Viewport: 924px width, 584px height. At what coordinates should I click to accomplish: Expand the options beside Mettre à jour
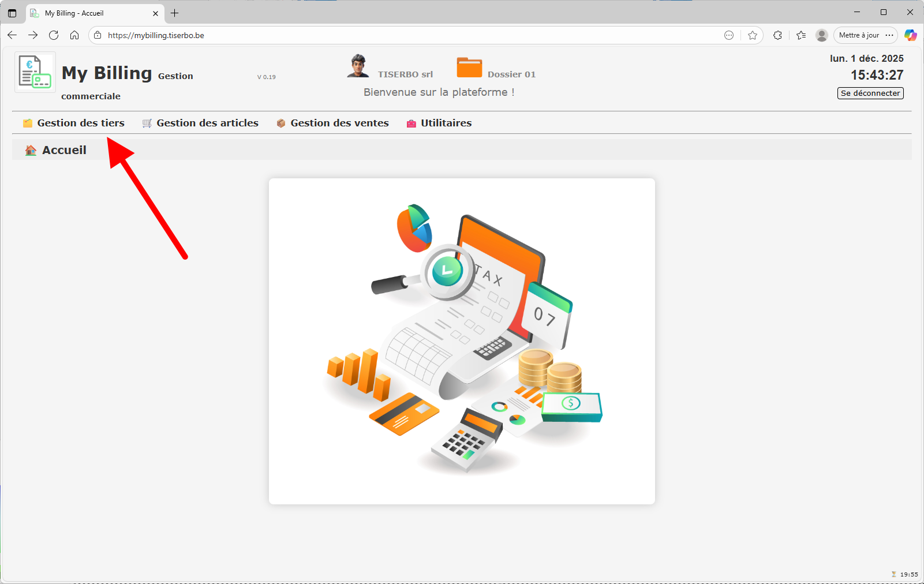click(889, 35)
